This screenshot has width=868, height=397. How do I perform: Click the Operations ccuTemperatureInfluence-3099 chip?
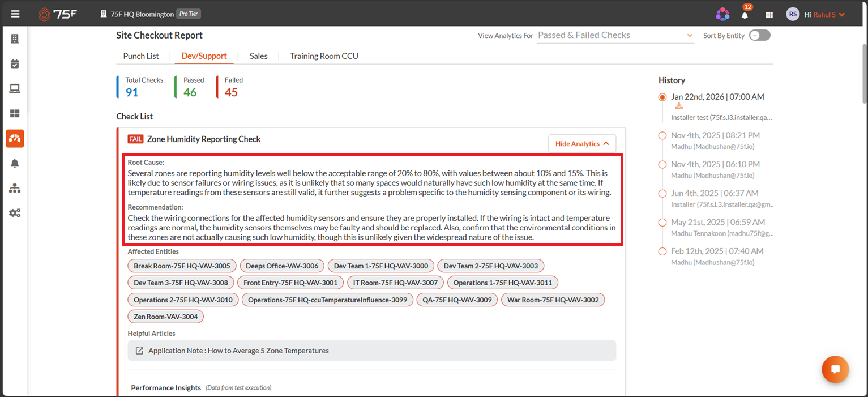[x=327, y=300]
